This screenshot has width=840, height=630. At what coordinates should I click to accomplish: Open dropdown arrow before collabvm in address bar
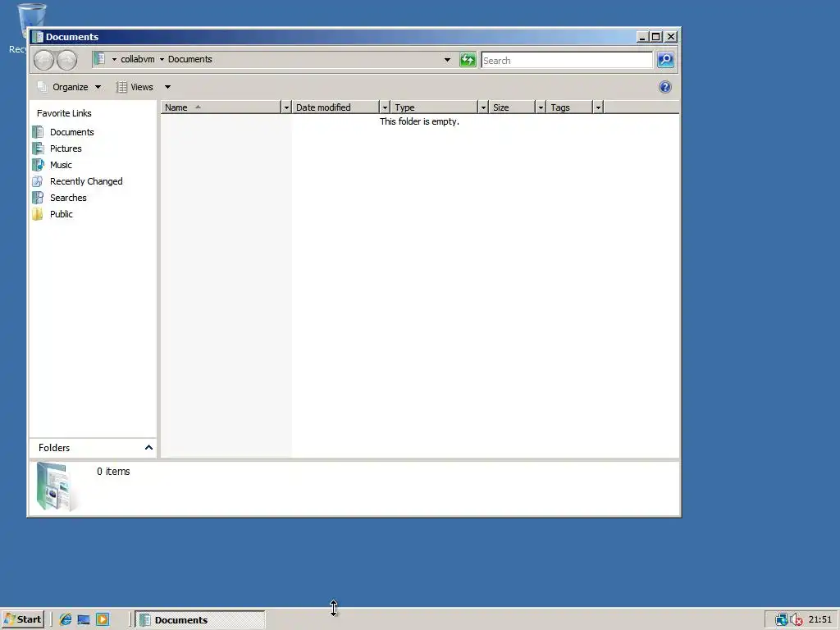click(x=114, y=59)
